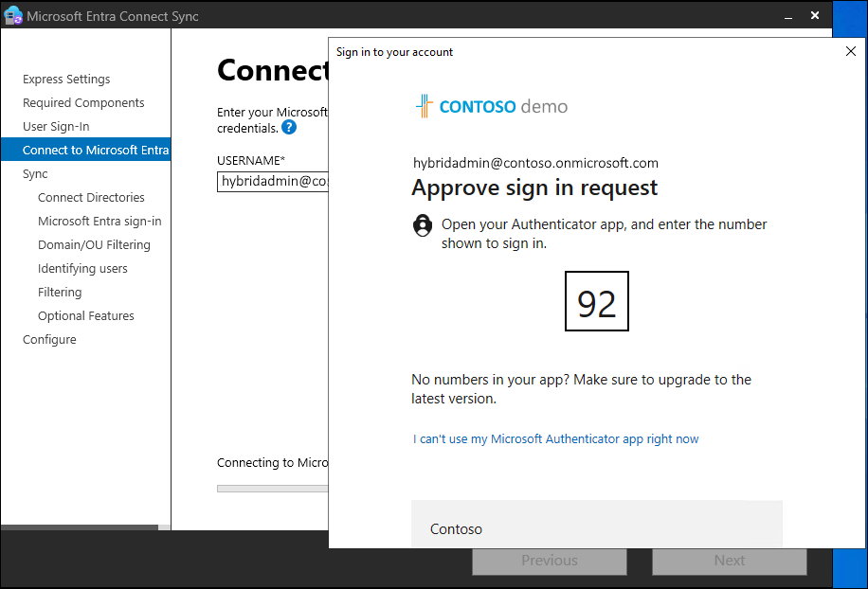
Task: Select Optional Features sub-step
Action: [x=86, y=315]
